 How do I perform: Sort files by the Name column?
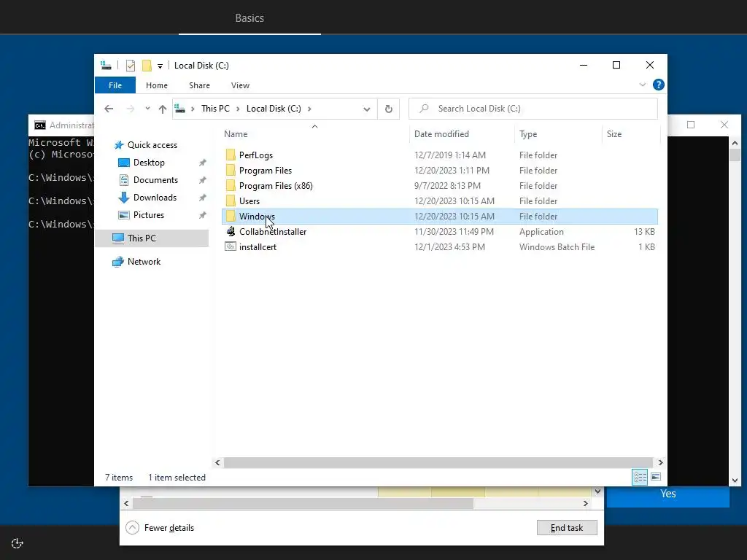[x=314, y=134]
